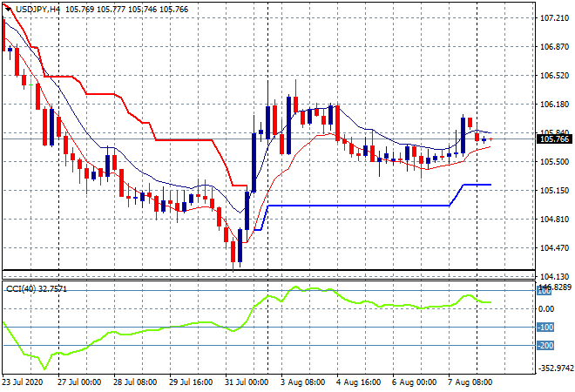Click the 4 Aug 16:00 time label
Screen dimensions: 575x392
click(359, 382)
